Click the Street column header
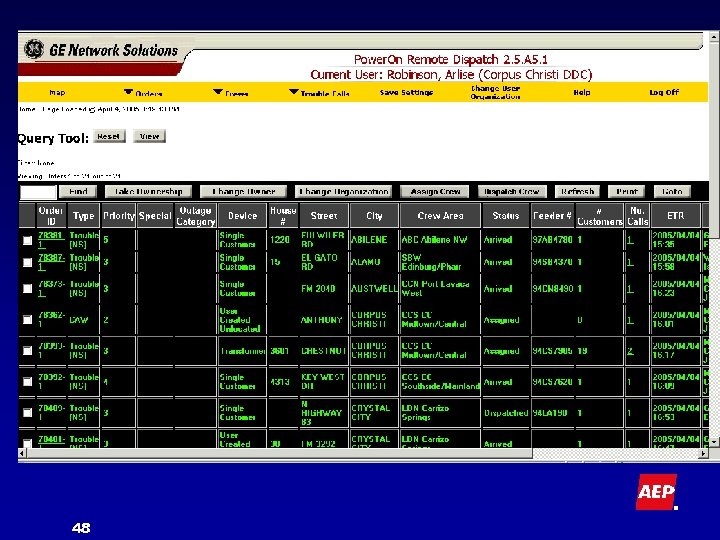Screen dimensions: 720x540 point(324,216)
